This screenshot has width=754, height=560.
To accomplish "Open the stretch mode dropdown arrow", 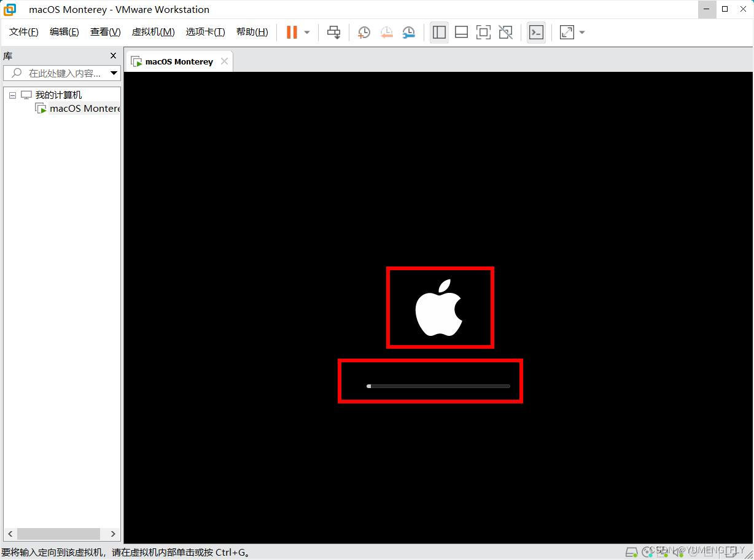I will pos(582,33).
